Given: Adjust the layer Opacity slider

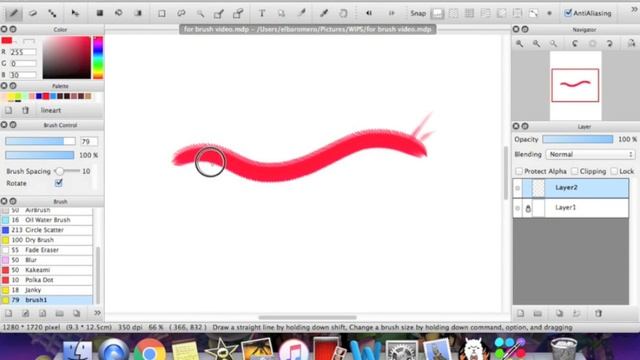Looking at the screenshot, I should pyautogui.click(x=578, y=139).
